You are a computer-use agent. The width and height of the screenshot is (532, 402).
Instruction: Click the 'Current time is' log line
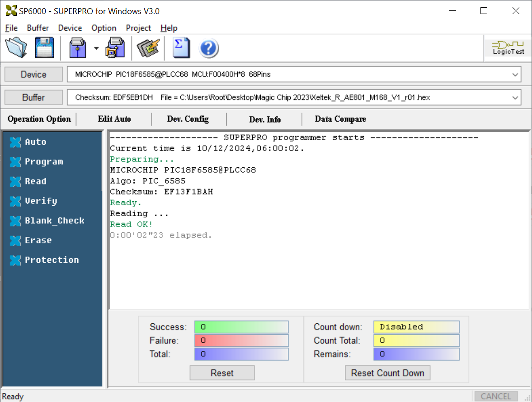tap(207, 148)
